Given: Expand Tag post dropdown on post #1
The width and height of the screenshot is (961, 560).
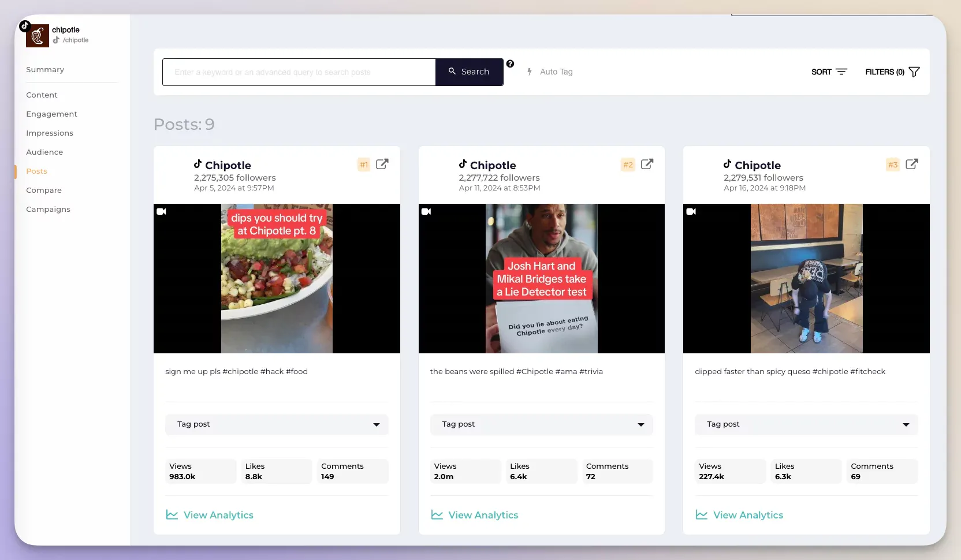Looking at the screenshot, I should click(x=277, y=424).
